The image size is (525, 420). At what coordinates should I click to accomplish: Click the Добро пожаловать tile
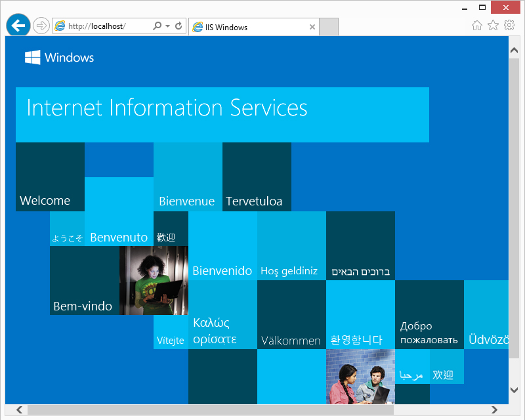pos(430,315)
